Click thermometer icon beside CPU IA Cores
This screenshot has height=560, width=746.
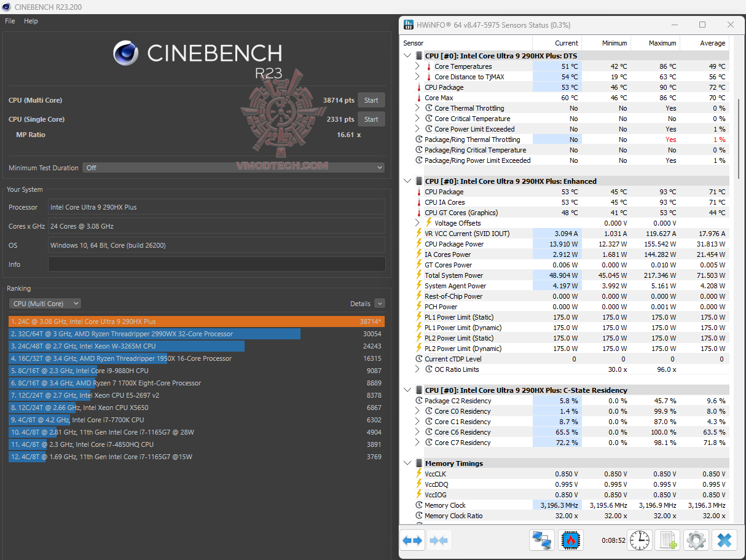(419, 202)
